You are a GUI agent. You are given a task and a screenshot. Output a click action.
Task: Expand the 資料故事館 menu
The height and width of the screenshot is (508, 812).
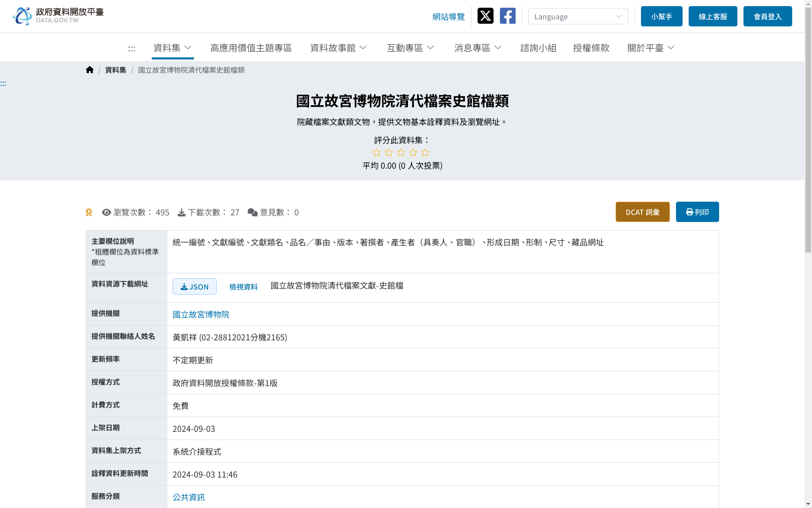[339, 48]
